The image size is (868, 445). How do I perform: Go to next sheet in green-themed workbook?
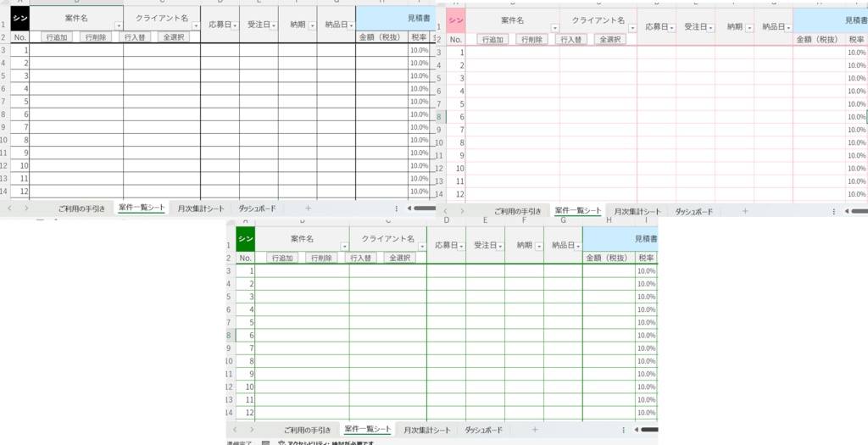pos(252,430)
